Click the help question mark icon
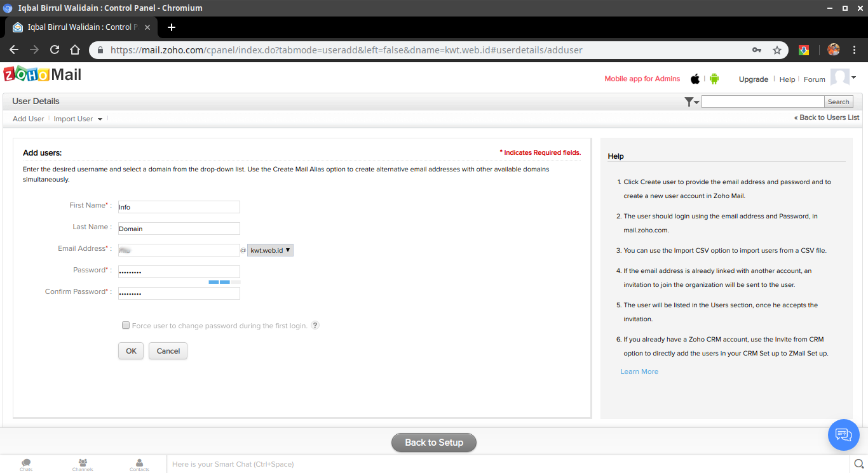Screen dimensions: 868x473 click(315, 325)
